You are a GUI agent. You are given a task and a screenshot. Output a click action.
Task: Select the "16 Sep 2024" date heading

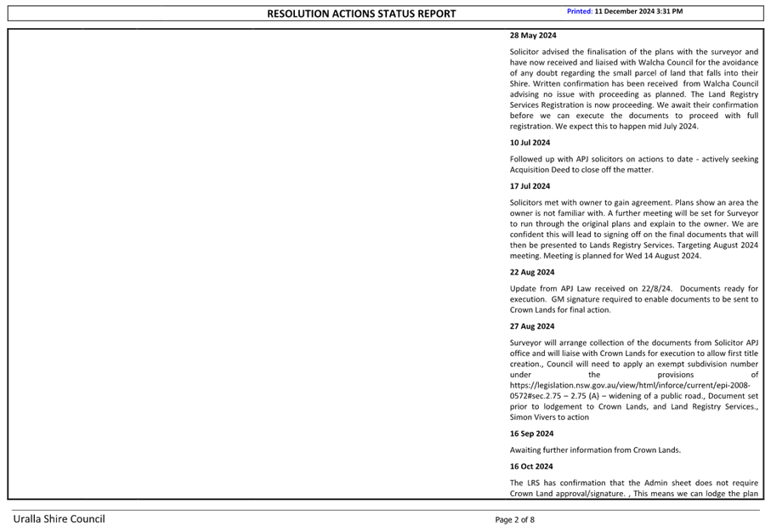531,433
